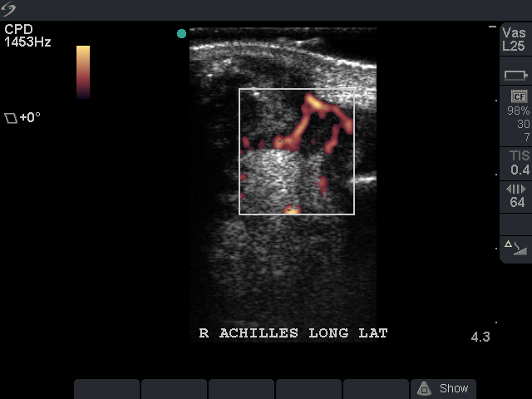Viewport: 532px width, 399px height.
Task: Click the 64 dynamic range value
Action: 517,203
